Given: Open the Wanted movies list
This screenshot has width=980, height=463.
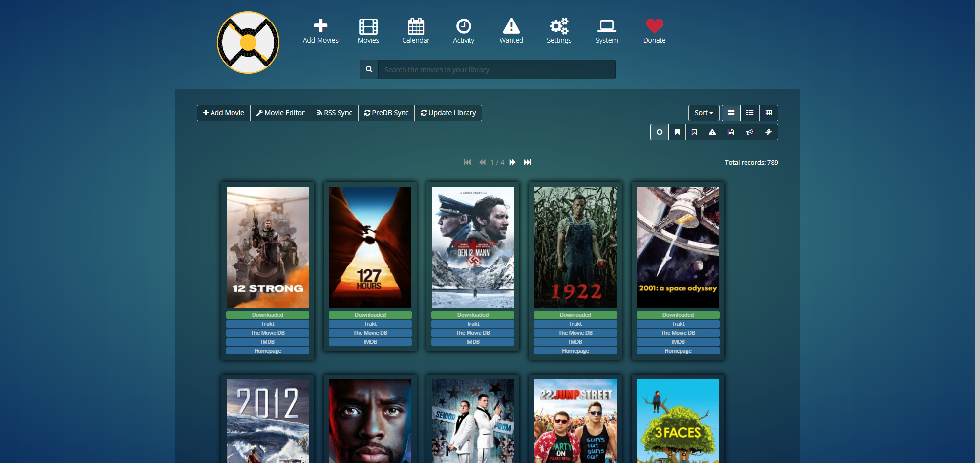Looking at the screenshot, I should coord(511,31).
